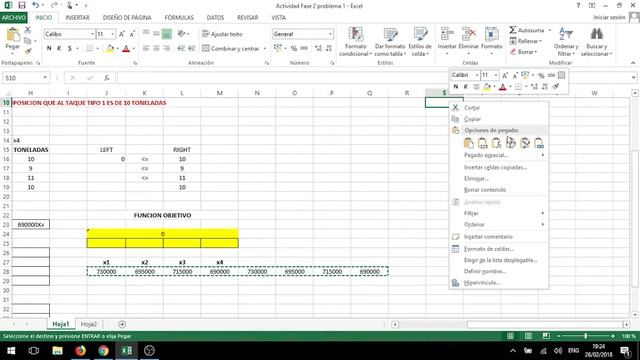This screenshot has height=360, width=640.
Task: Select the Hoja2 sheet tab
Action: (89, 324)
